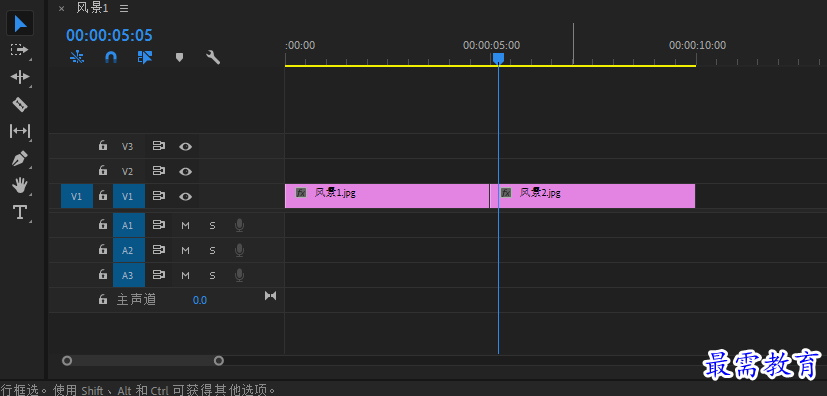Screen dimensions: 827x396
Task: Toggle insert sequences as nests icon
Action: (77, 57)
